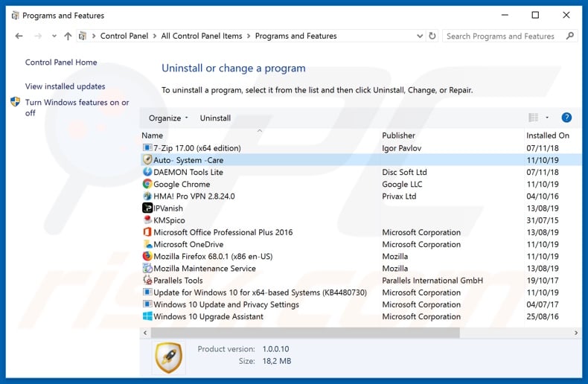Click the Google Chrome icon in list
This screenshot has width=588, height=384.
point(147,184)
